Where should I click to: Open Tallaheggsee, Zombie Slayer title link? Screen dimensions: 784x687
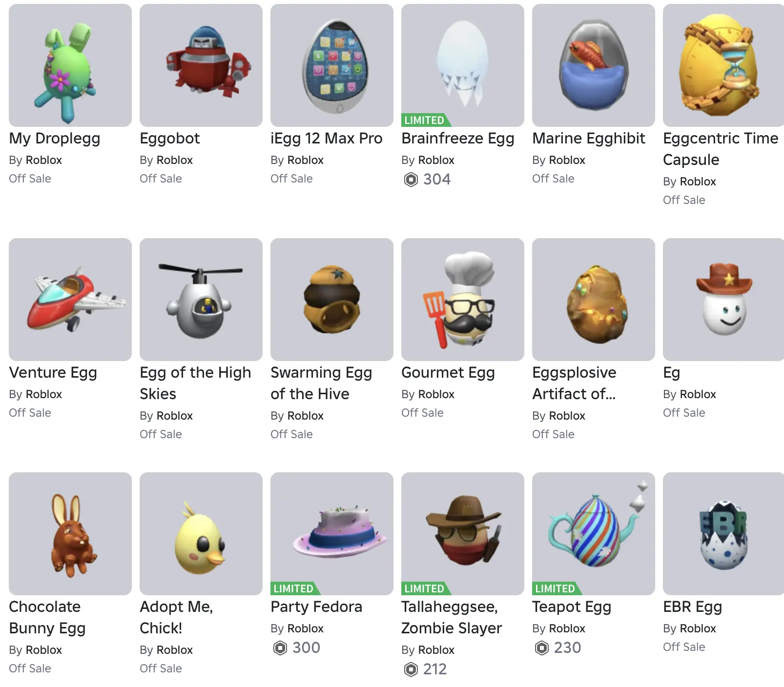point(452,617)
